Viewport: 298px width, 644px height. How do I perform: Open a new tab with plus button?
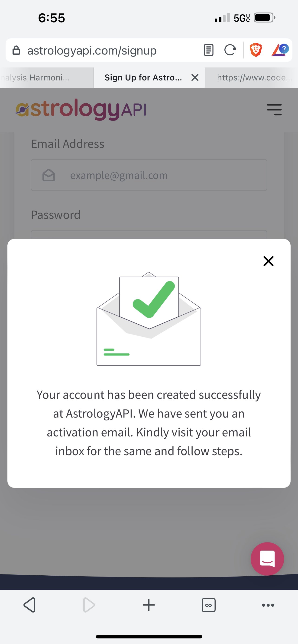click(149, 605)
